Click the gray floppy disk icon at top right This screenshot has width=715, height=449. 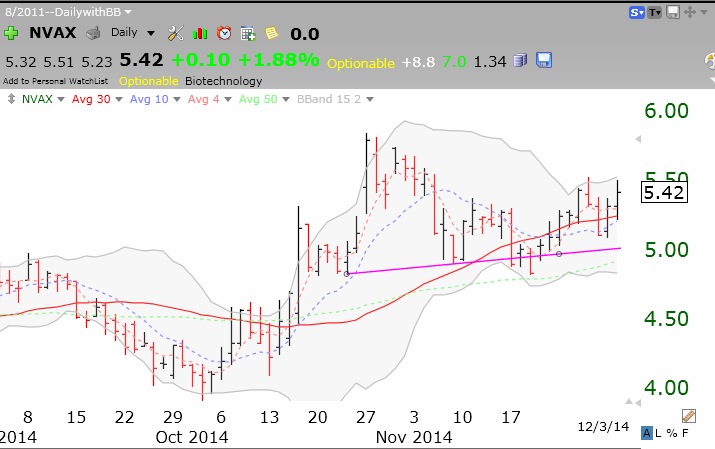[x=673, y=12]
